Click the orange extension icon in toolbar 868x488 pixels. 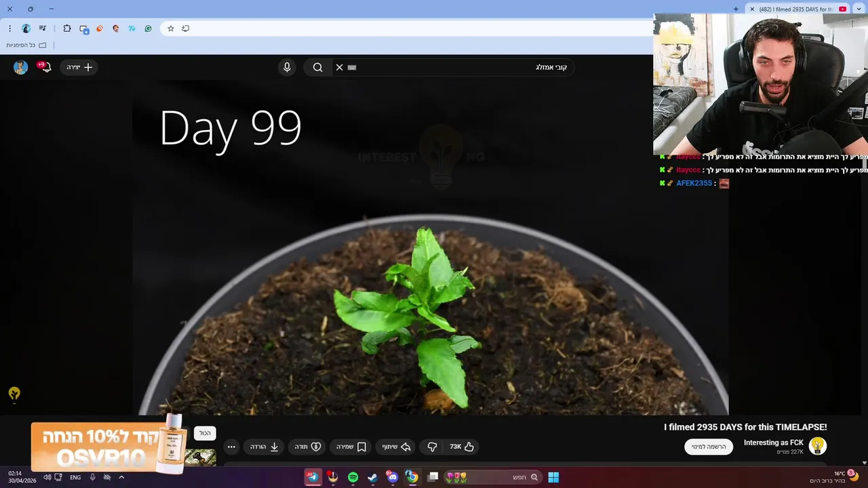tap(100, 28)
